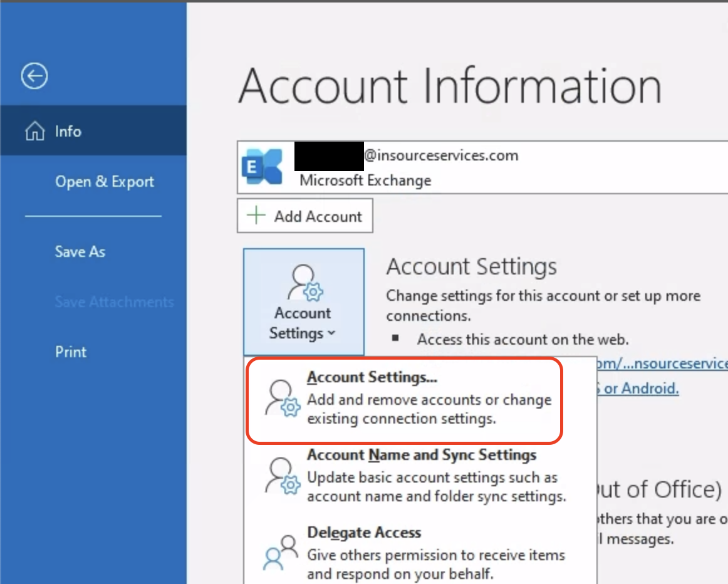Click the Microsoft Exchange account logo
Screen dimensions: 728x584
(263, 167)
